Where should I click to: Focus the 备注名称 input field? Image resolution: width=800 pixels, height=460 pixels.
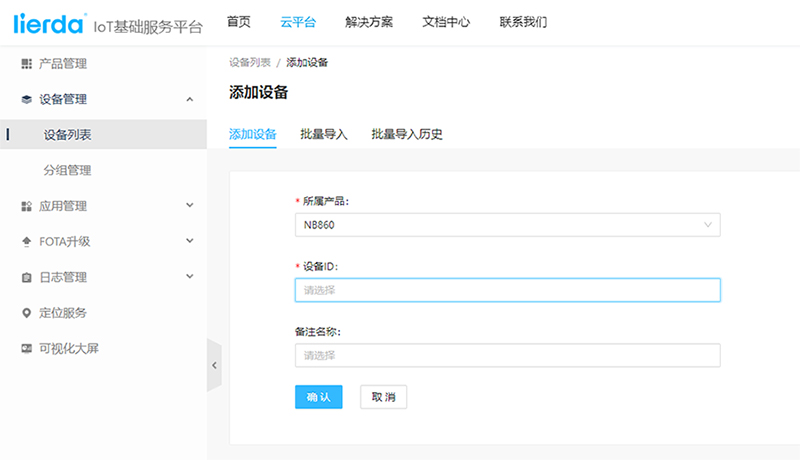tap(508, 355)
